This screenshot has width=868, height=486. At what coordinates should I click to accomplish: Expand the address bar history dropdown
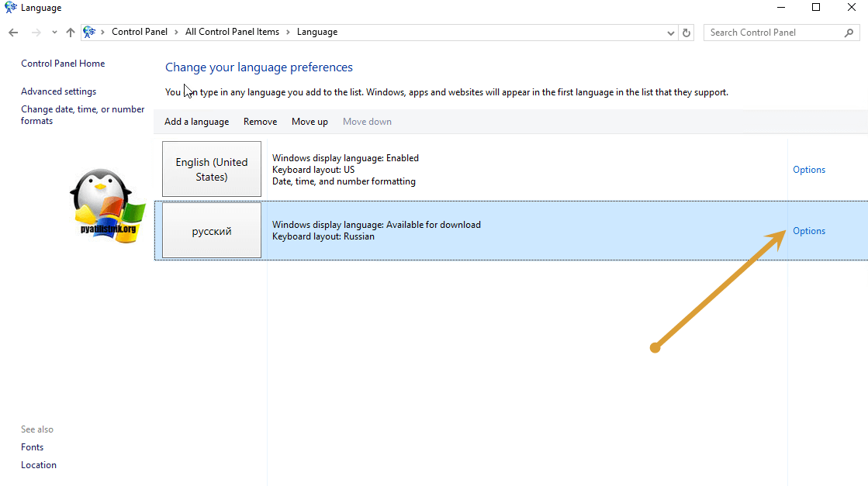pos(671,33)
